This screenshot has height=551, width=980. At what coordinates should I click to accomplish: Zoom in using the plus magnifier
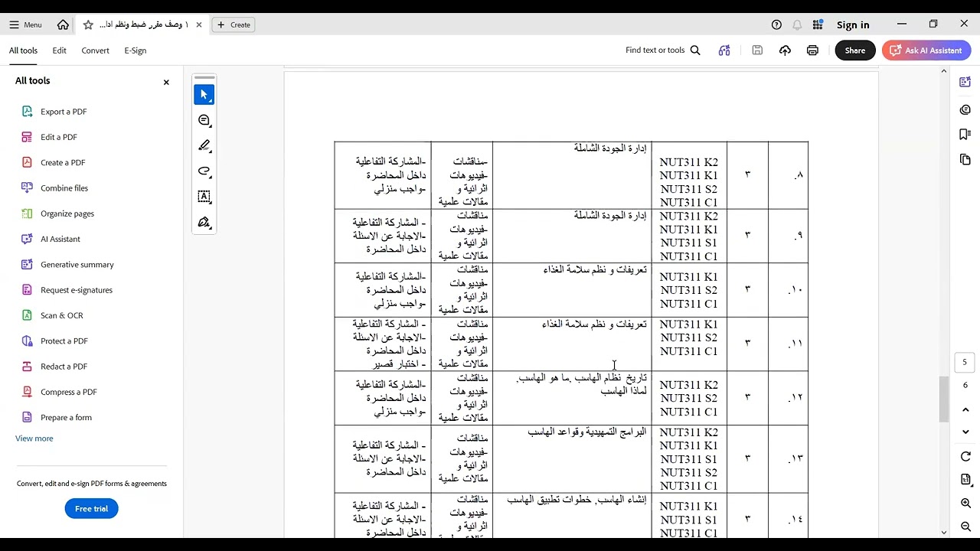(x=965, y=504)
